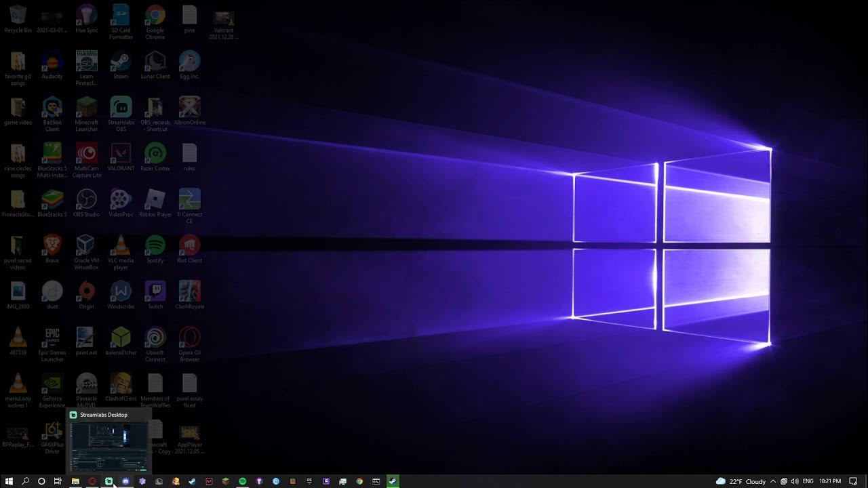Select the pina text file
868x488 pixels.
coord(189,20)
